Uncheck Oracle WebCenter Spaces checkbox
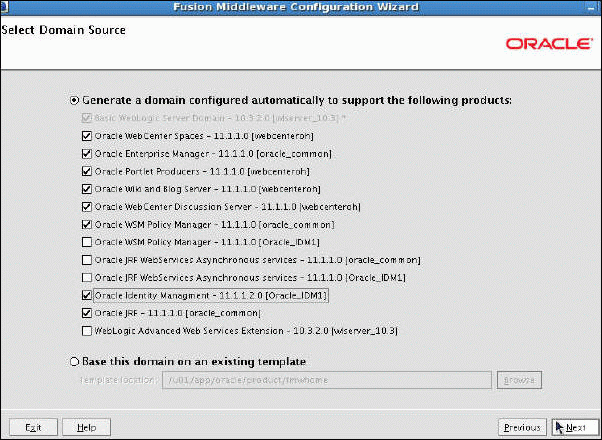602x440 pixels. click(x=87, y=136)
